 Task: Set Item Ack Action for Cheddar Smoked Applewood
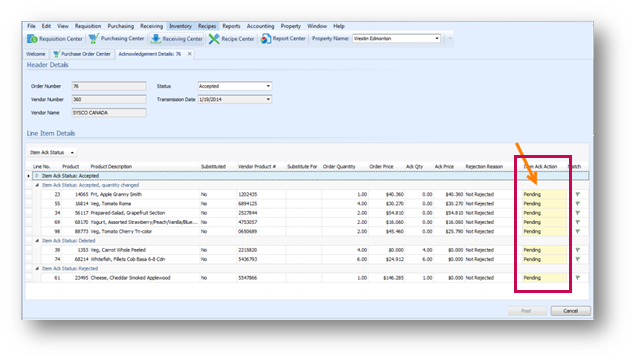(544, 278)
